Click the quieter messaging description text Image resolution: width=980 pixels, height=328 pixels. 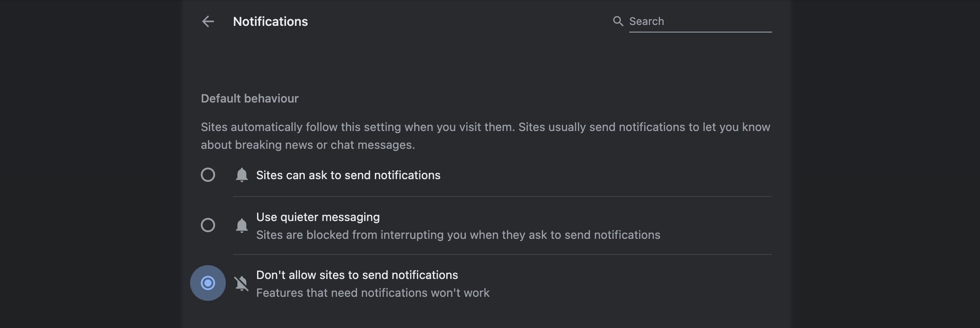(458, 235)
